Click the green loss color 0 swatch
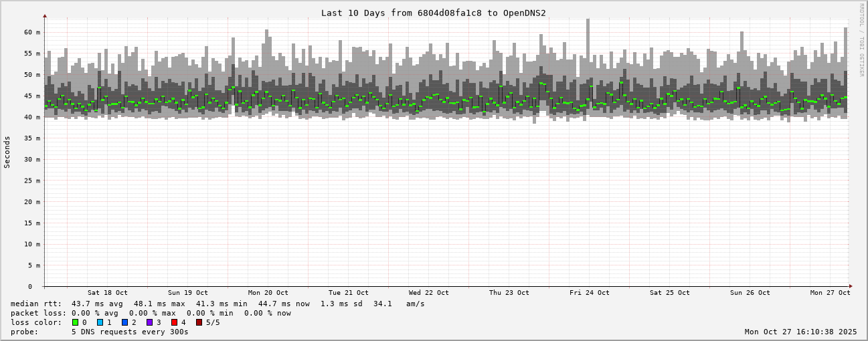Viewport: 868px width, 341px height. point(76,322)
